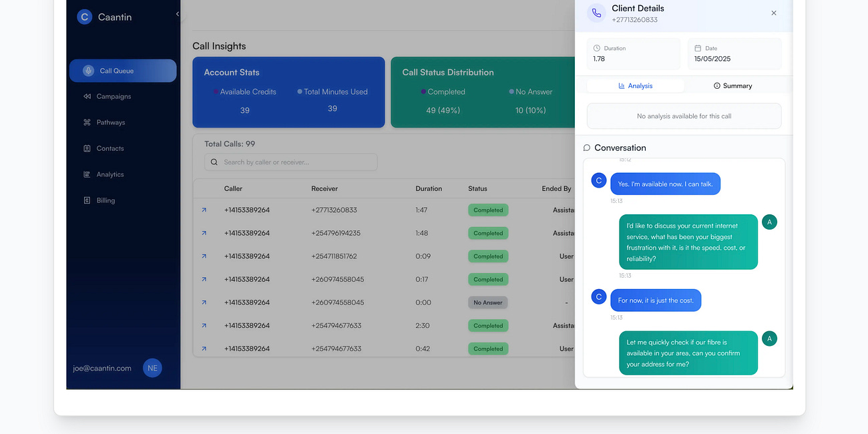Click the phone icon in Client Details
Image resolution: width=868 pixels, height=434 pixels.
coord(596,13)
